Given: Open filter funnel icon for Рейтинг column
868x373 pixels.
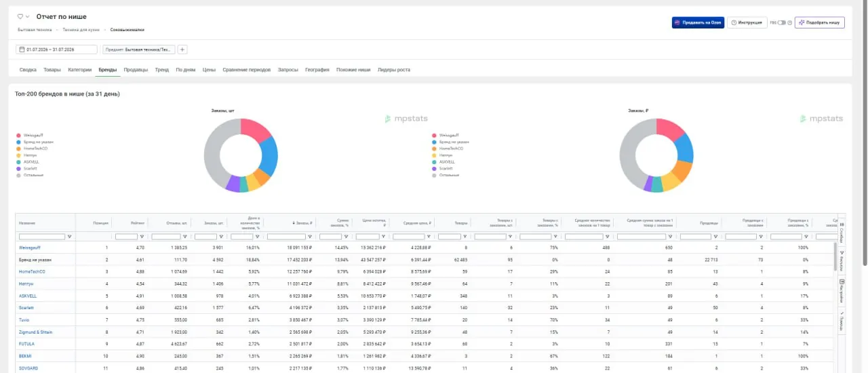Looking at the screenshot, I should (142, 237).
